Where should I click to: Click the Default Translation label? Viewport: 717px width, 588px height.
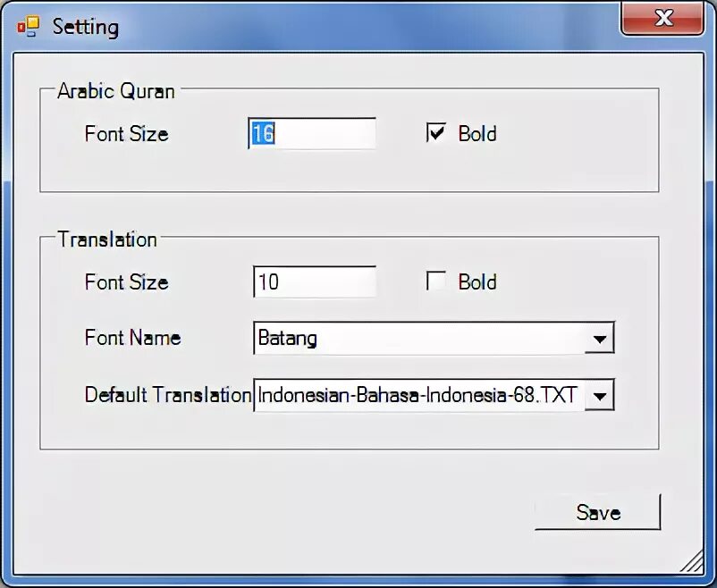coord(168,395)
